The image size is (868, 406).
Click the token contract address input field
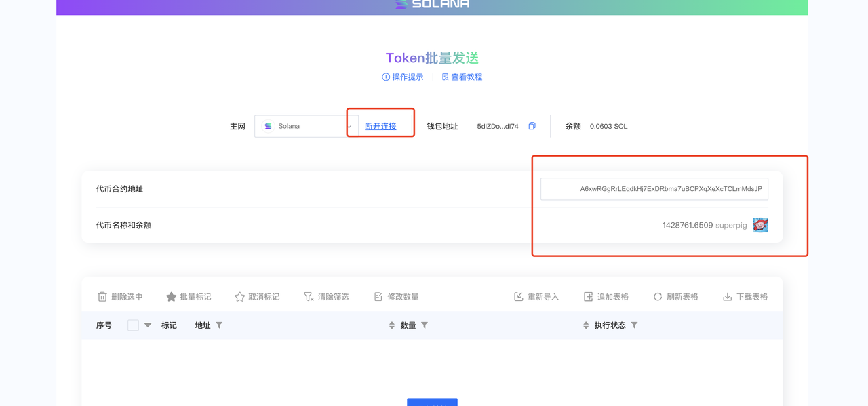click(x=654, y=189)
